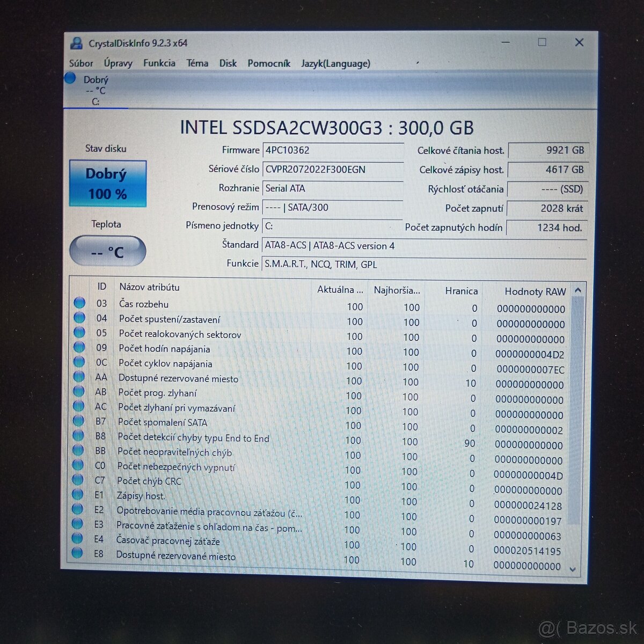Click status circle icon for attribute E4

tap(77, 538)
